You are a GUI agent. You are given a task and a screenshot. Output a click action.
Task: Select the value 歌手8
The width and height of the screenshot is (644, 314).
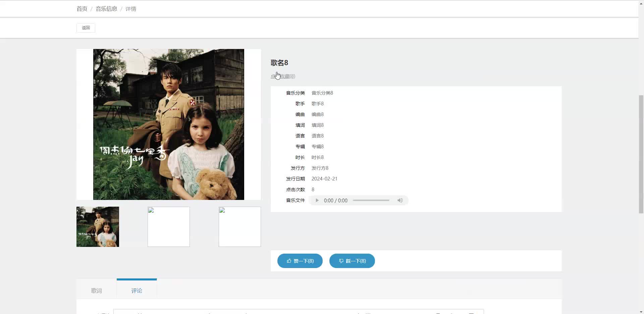coord(318,104)
